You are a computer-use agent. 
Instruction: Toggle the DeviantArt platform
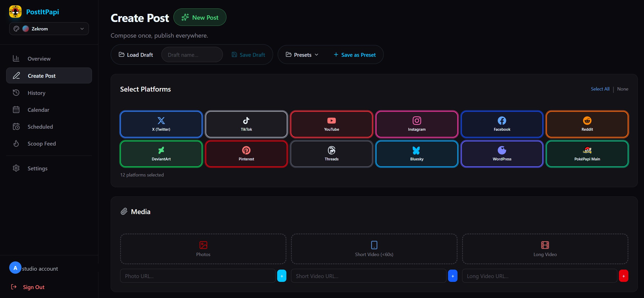click(161, 154)
